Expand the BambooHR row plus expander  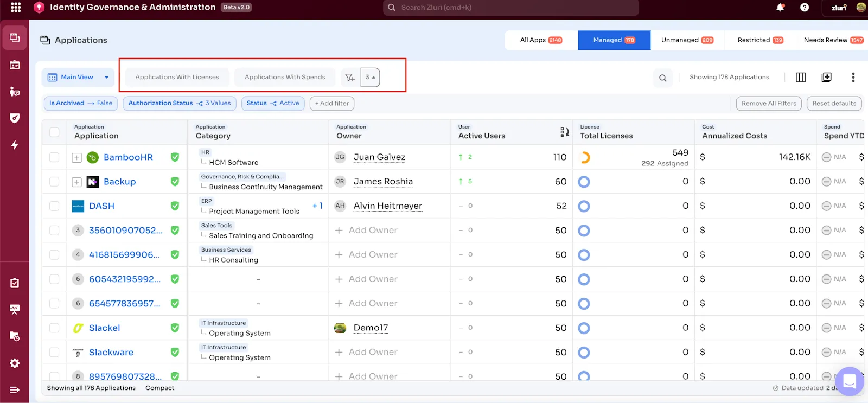tap(77, 158)
